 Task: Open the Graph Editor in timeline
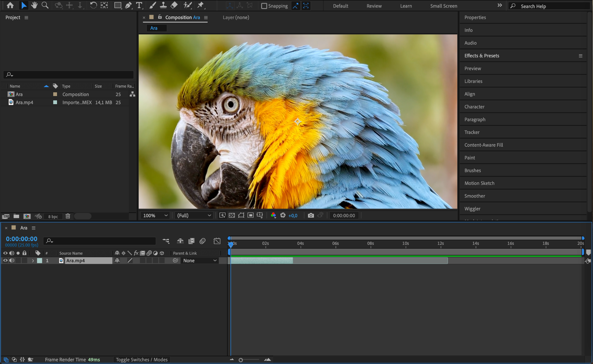coord(217,241)
